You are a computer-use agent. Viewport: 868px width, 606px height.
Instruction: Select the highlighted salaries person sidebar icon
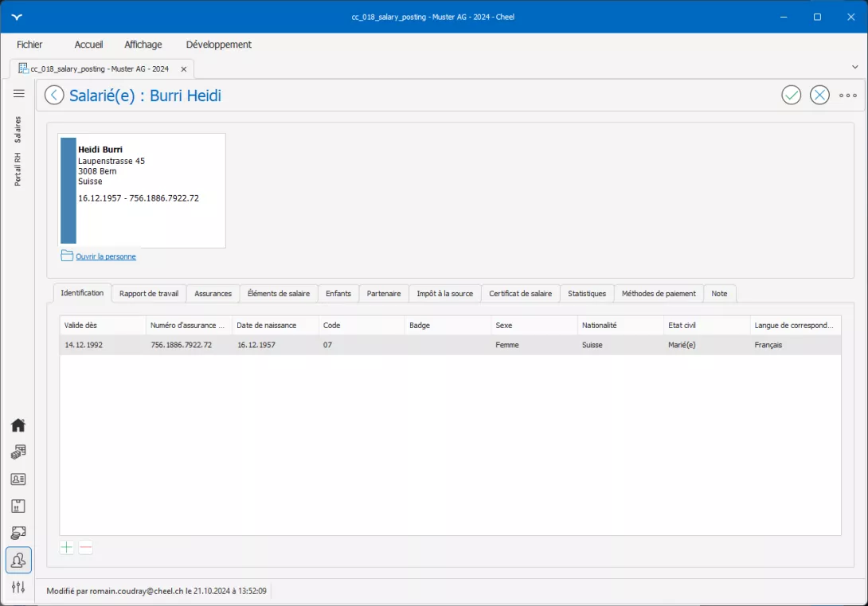coord(18,560)
